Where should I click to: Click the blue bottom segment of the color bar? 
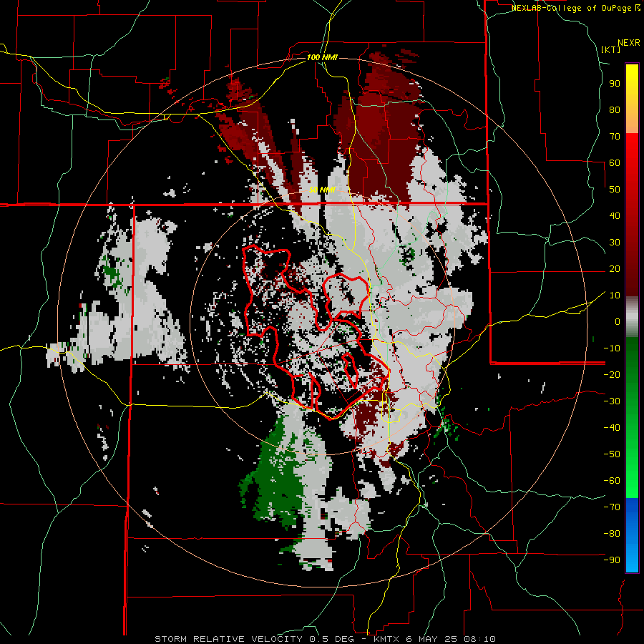pos(632,535)
